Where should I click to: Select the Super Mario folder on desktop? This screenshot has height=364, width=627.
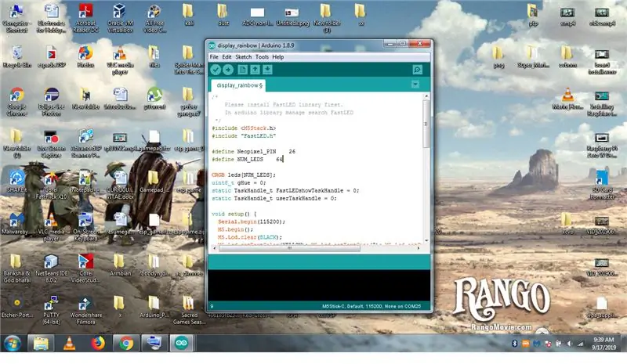533,56
